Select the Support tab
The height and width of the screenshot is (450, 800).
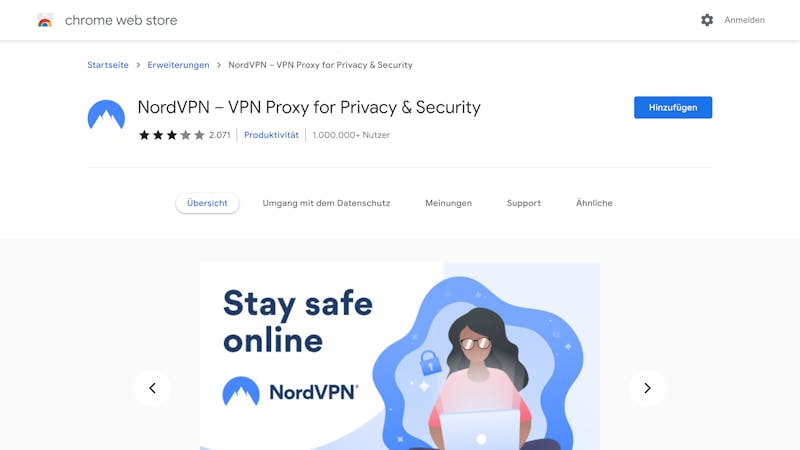point(523,203)
